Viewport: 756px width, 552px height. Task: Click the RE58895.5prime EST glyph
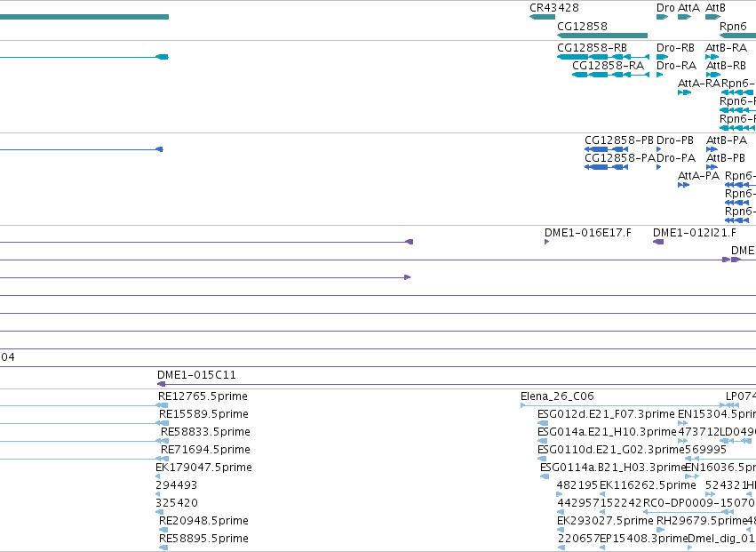point(163,548)
